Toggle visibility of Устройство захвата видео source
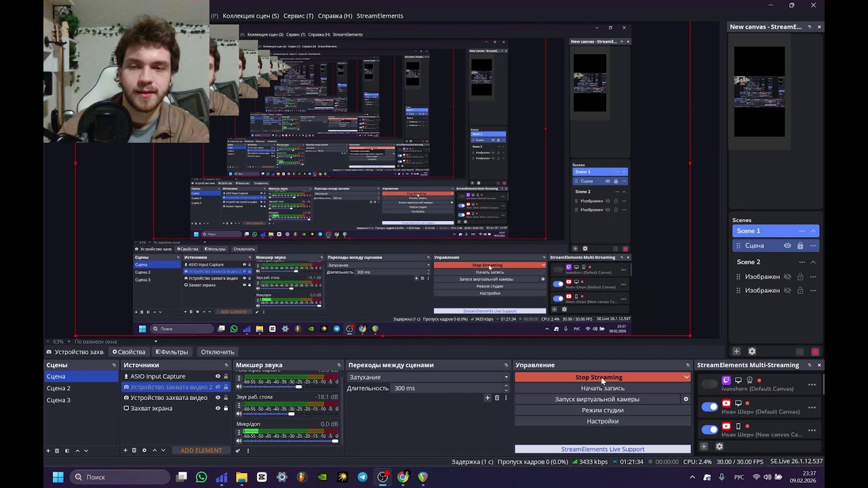The width and height of the screenshot is (868, 488). point(218,398)
